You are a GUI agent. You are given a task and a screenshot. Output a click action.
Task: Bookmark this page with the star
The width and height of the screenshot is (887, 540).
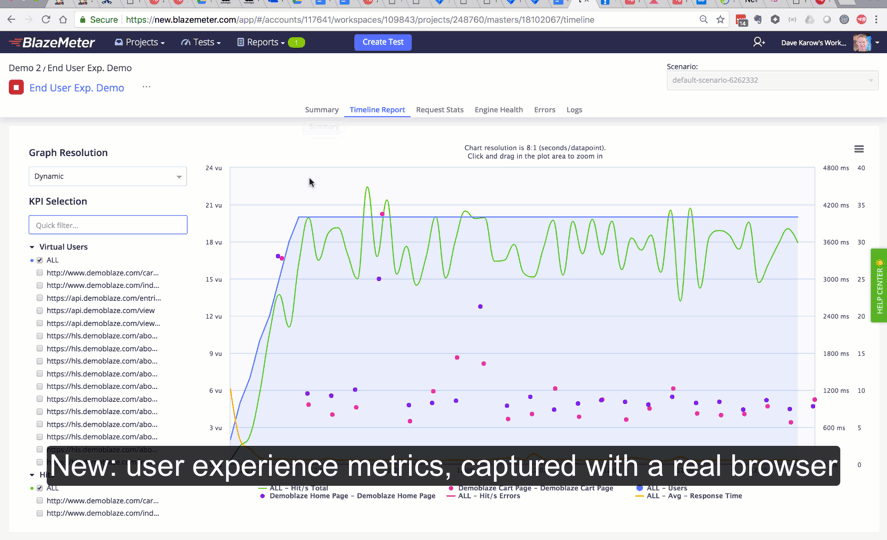[720, 19]
